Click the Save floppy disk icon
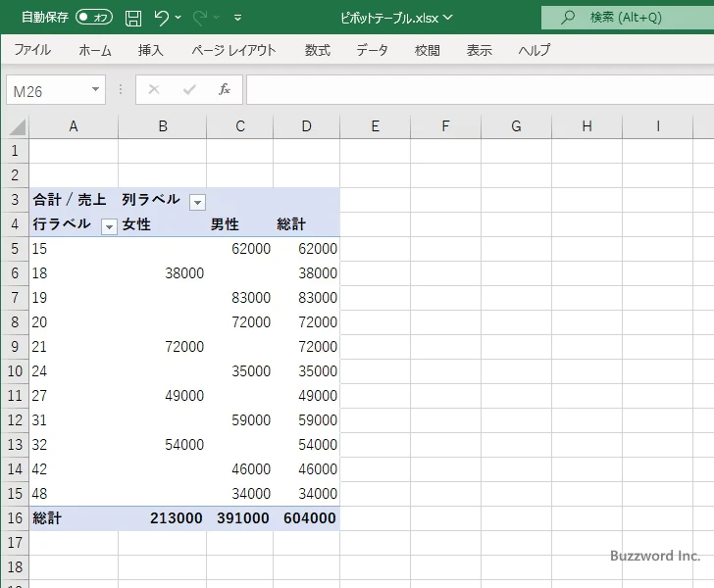This screenshot has width=714, height=588. [x=133, y=18]
